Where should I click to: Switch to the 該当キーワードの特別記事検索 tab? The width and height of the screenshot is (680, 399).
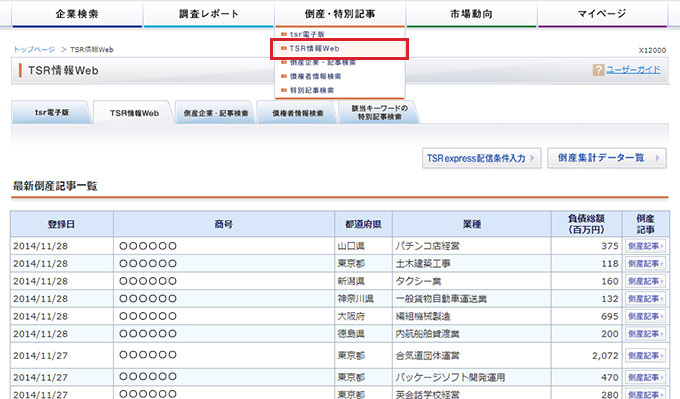click(x=379, y=112)
